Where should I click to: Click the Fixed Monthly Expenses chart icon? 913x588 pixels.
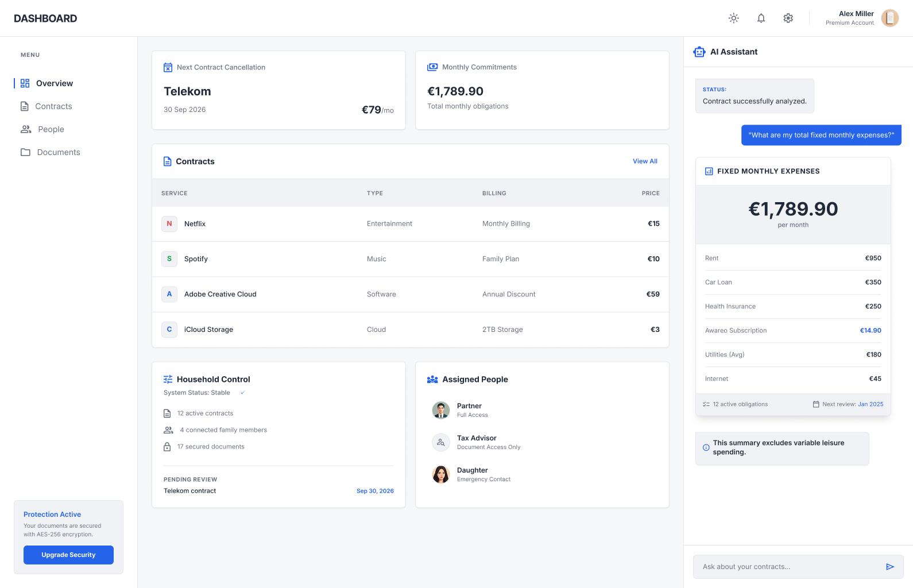(x=709, y=171)
